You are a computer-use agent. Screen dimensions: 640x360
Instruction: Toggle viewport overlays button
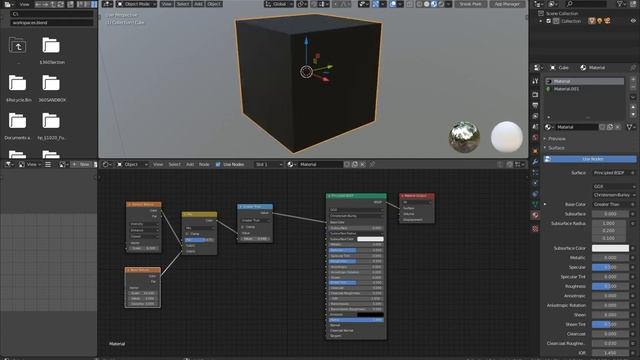coord(394,4)
